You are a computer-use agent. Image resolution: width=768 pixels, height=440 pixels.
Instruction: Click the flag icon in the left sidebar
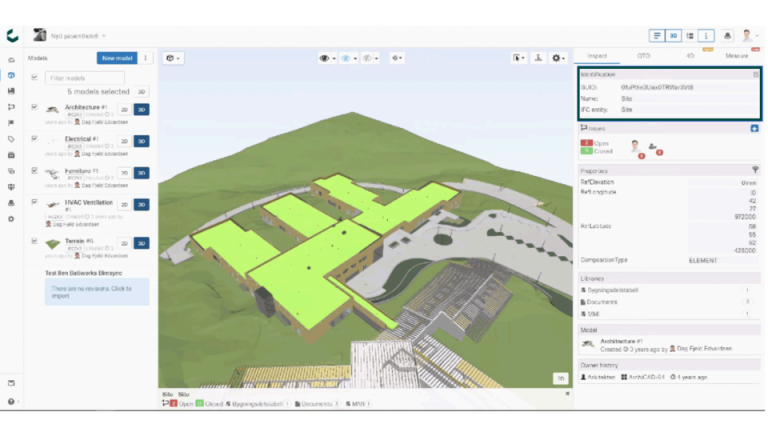click(11, 122)
